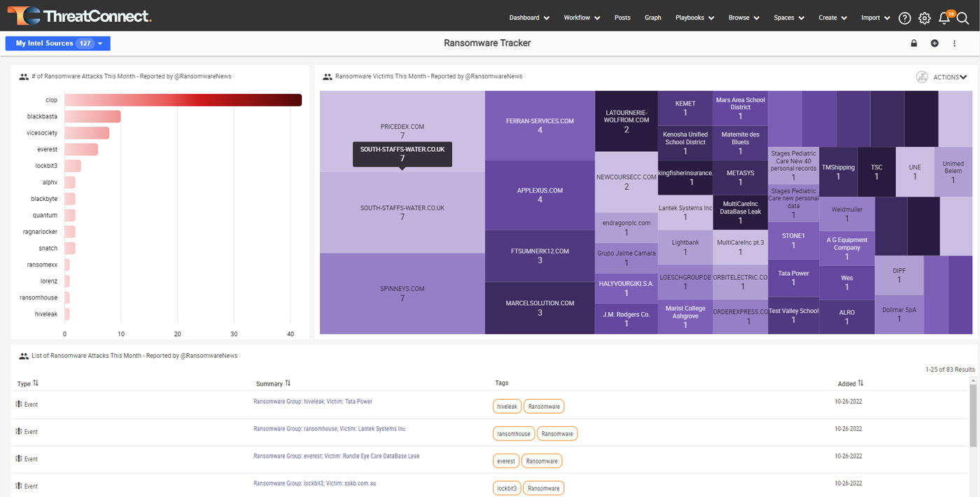Click the lockbit3 tag
Image resolution: width=980 pixels, height=497 pixels.
click(x=507, y=488)
